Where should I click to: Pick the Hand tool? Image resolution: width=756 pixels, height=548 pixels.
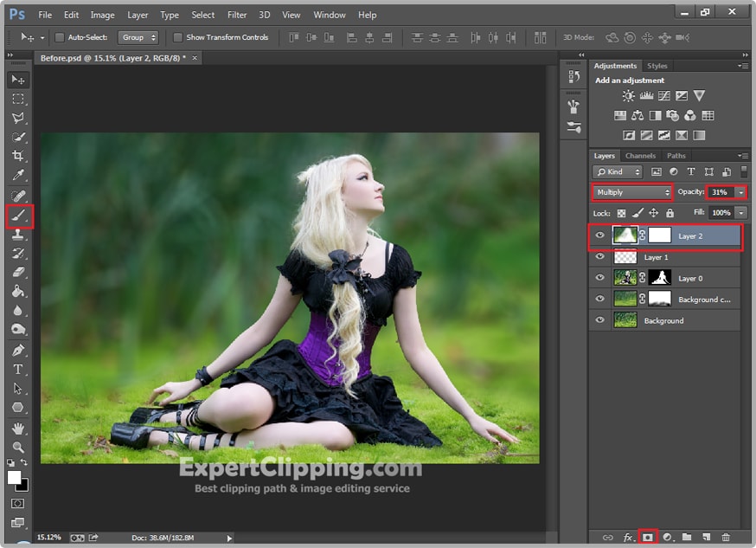click(18, 429)
